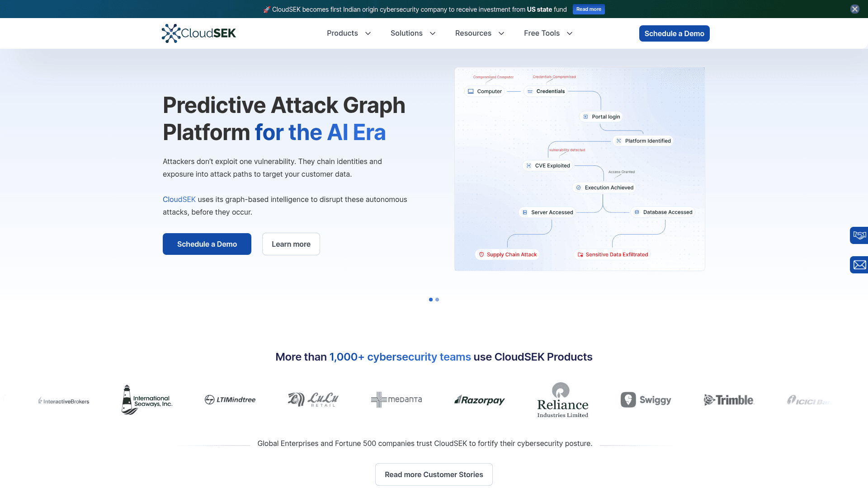Expand the chevron next to Resources
The image size is (868, 488).
[x=501, y=33]
